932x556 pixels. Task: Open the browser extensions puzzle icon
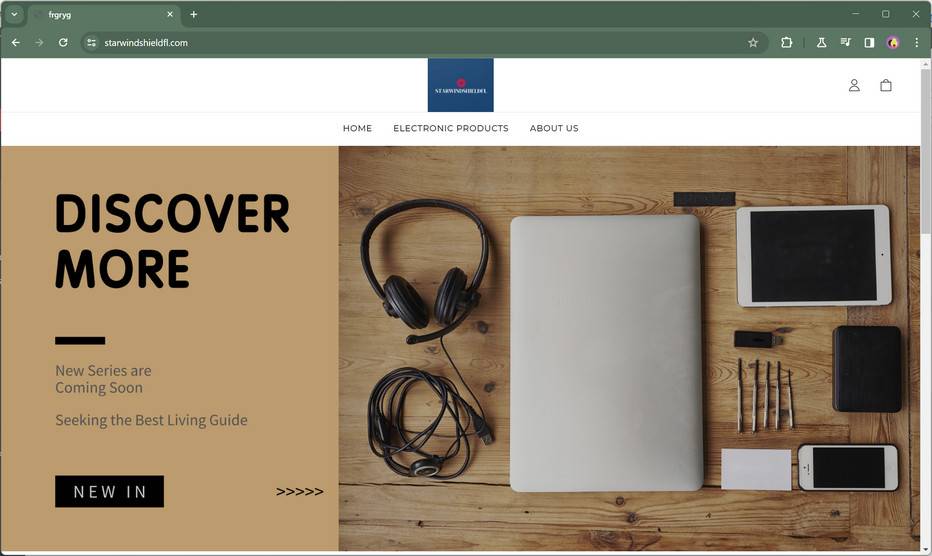click(786, 43)
